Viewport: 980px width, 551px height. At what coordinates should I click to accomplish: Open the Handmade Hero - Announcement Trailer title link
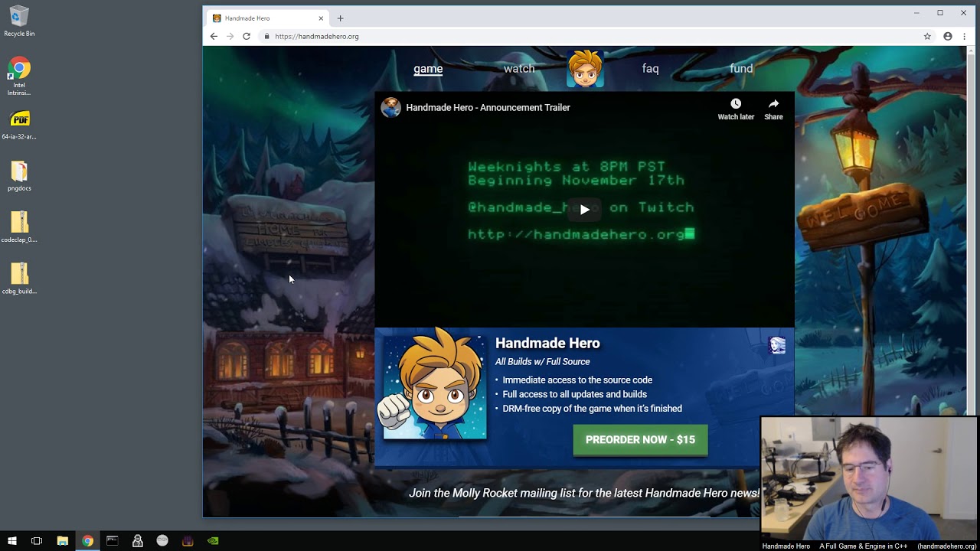click(x=488, y=108)
